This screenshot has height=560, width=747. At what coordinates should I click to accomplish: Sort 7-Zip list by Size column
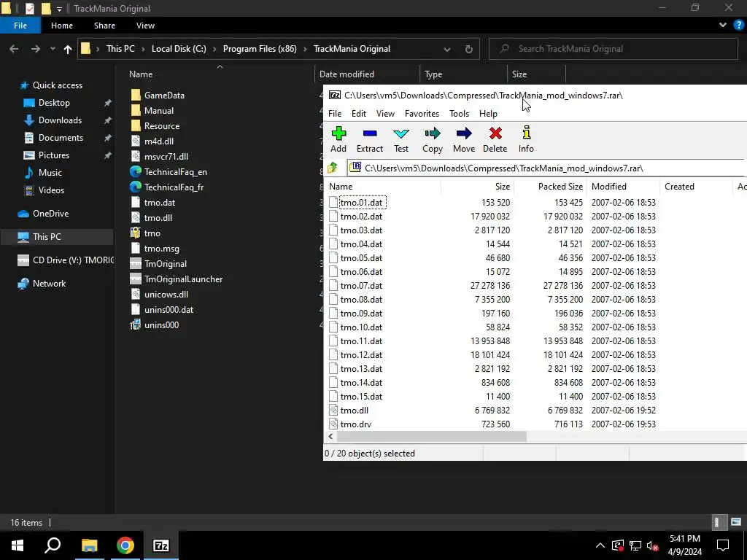[477, 186]
